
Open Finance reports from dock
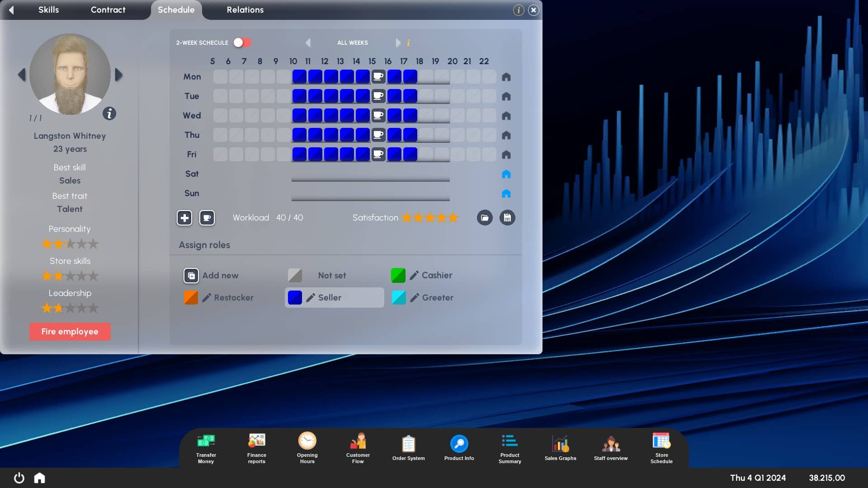(x=257, y=448)
